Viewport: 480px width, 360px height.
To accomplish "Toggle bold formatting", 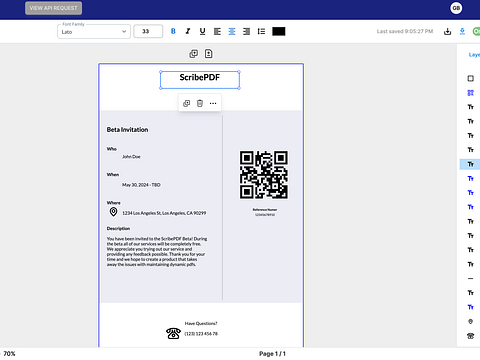I will click(173, 31).
